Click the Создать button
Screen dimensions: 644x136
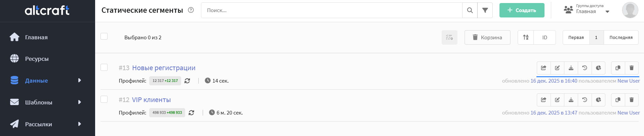click(522, 10)
